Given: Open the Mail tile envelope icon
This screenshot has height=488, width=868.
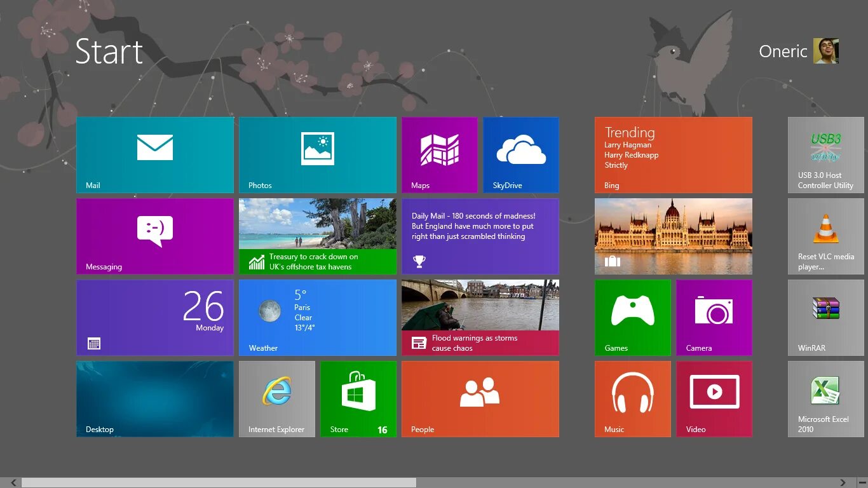Looking at the screenshot, I should click(155, 147).
